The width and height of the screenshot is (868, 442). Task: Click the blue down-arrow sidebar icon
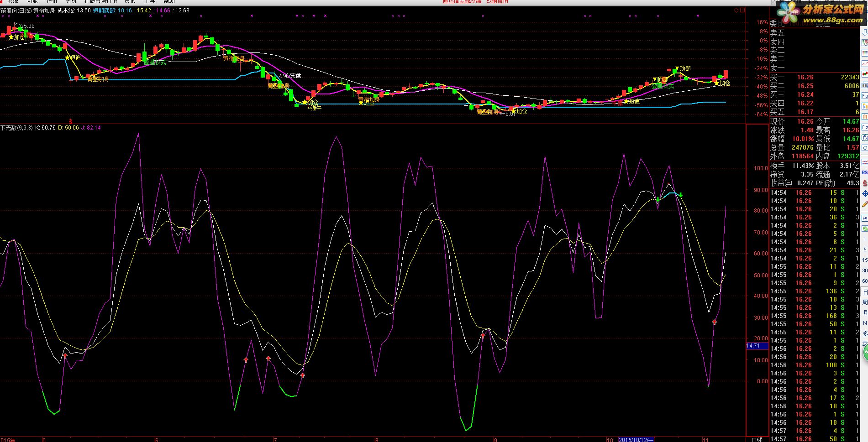click(x=865, y=32)
